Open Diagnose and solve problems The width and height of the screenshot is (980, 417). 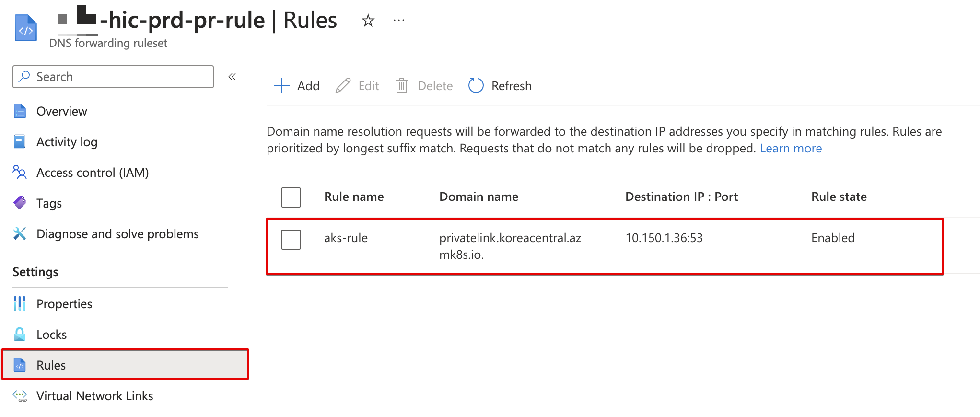click(x=117, y=234)
